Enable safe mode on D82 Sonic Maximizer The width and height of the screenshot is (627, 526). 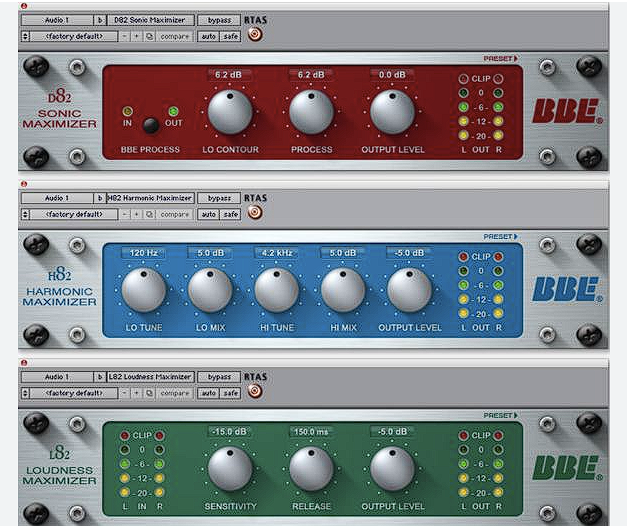[231, 36]
